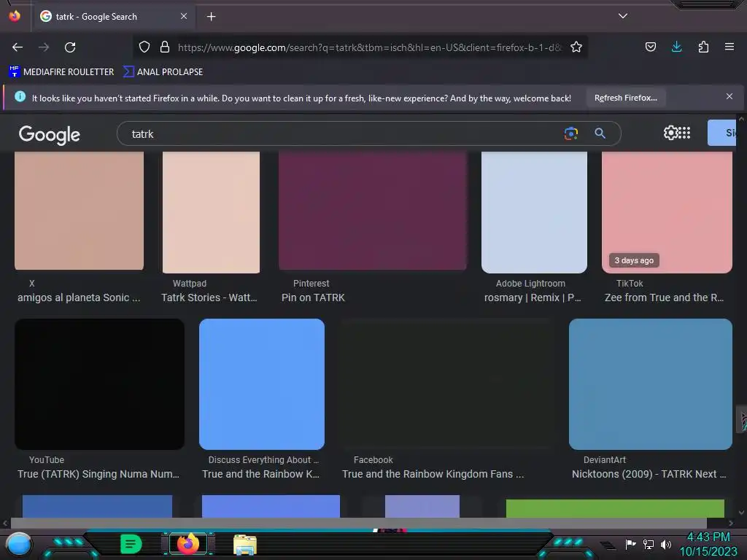
Task: Open the green notes app in taskbar
Action: point(131,544)
